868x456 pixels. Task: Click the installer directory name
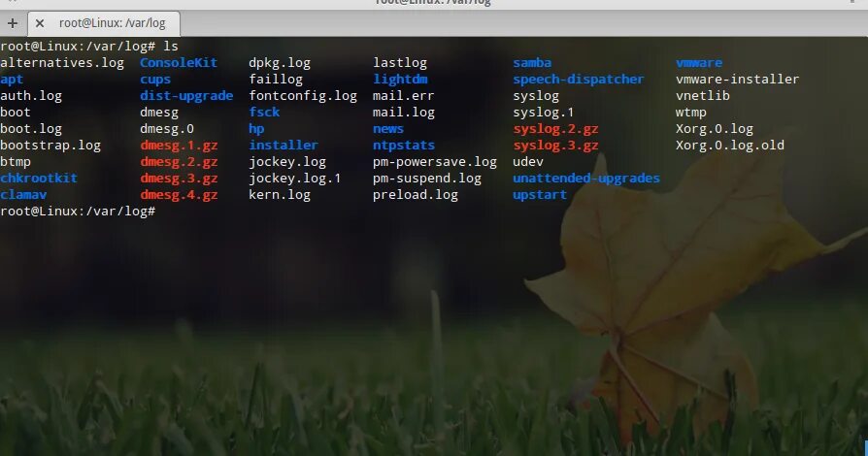tap(284, 146)
